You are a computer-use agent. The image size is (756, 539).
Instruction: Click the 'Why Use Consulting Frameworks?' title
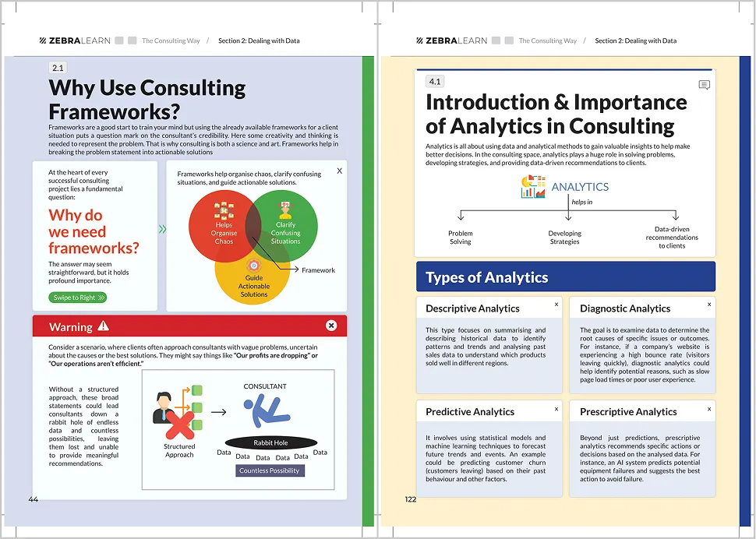[x=147, y=99]
